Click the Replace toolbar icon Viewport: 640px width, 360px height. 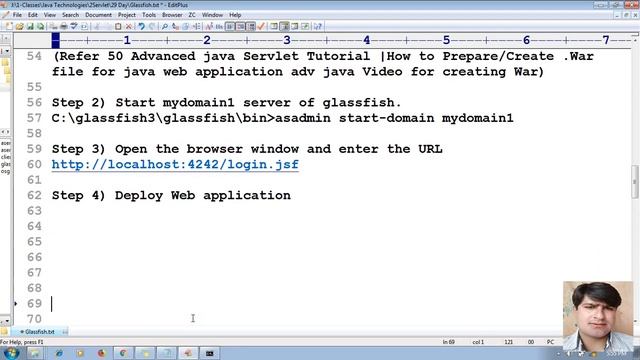click(175, 27)
